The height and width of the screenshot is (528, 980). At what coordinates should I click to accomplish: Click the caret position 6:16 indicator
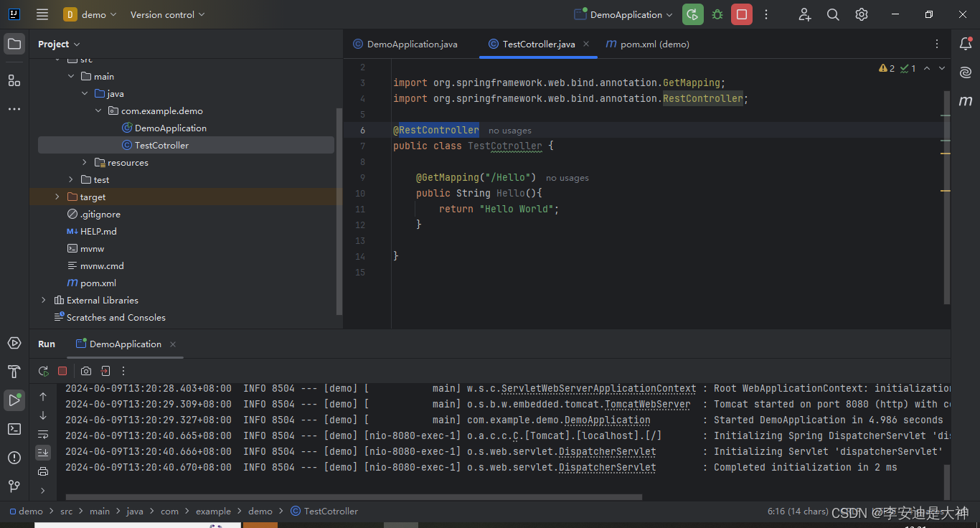(x=798, y=511)
